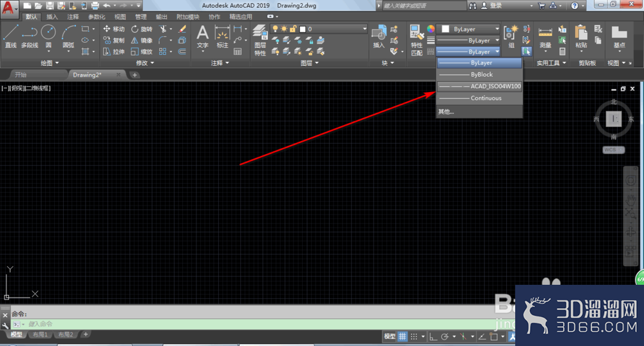Expand the 绘图 (Draw) panel
This screenshot has width=644, height=346.
coord(50,63)
